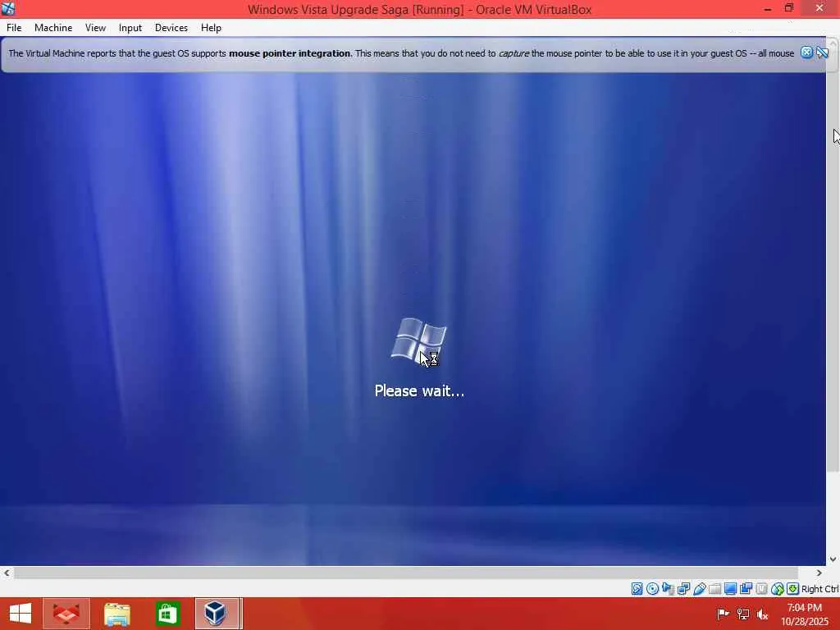840x630 pixels.
Task: Restore down the VirtualBox window
Action: [x=789, y=8]
